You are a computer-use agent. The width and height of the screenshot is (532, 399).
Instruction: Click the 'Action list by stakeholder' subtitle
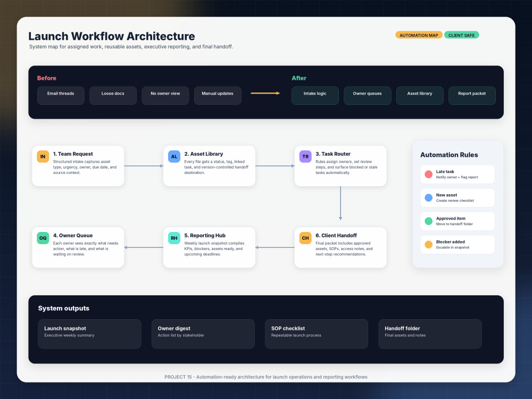tap(181, 335)
